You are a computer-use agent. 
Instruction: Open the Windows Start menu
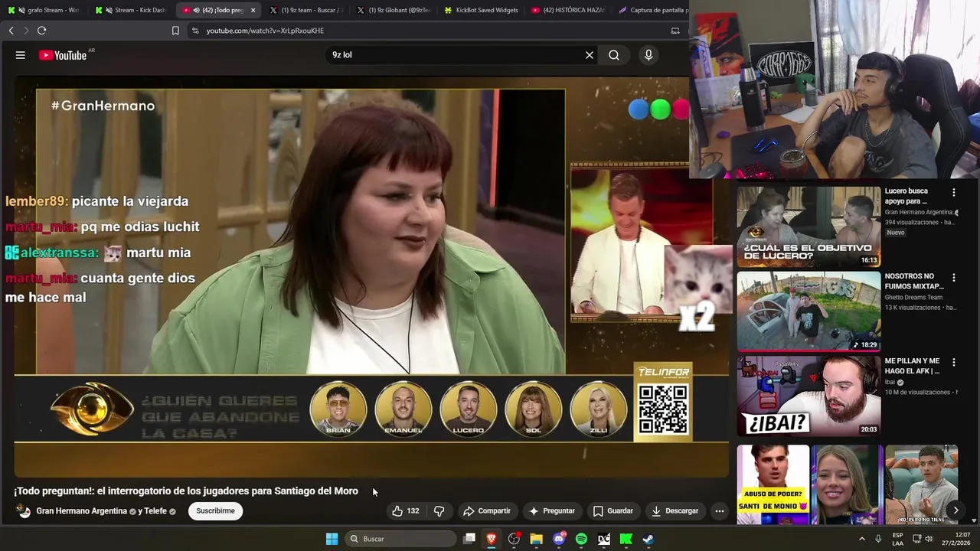(332, 539)
